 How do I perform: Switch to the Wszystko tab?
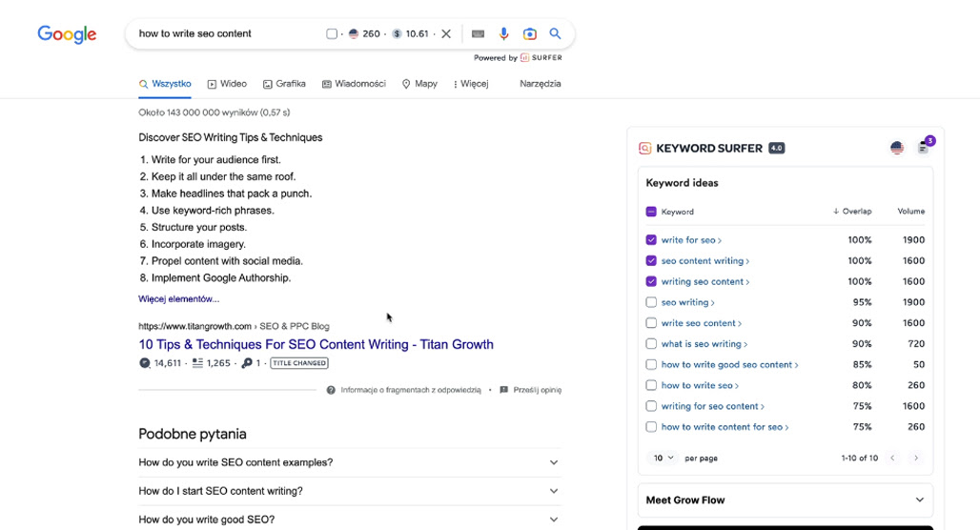tap(165, 84)
